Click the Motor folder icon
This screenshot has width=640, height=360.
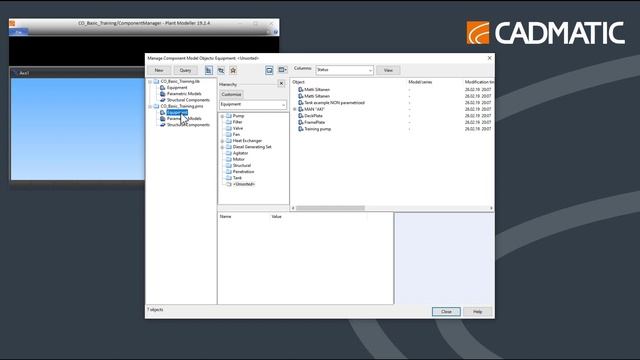[x=229, y=159]
